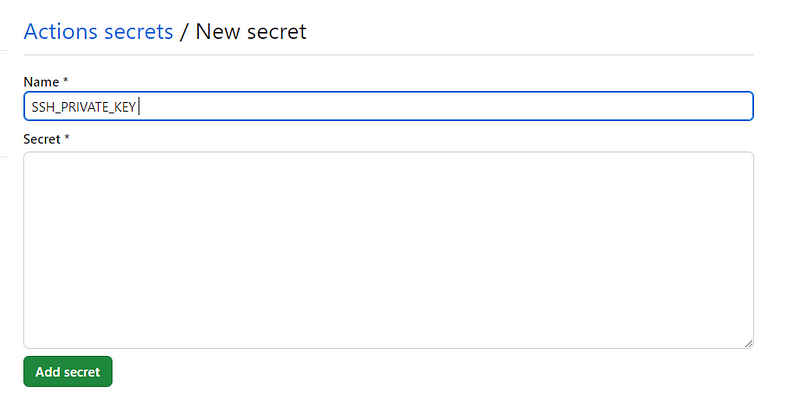Click inside the large Secret textarea
800x412 pixels.
coord(387,250)
